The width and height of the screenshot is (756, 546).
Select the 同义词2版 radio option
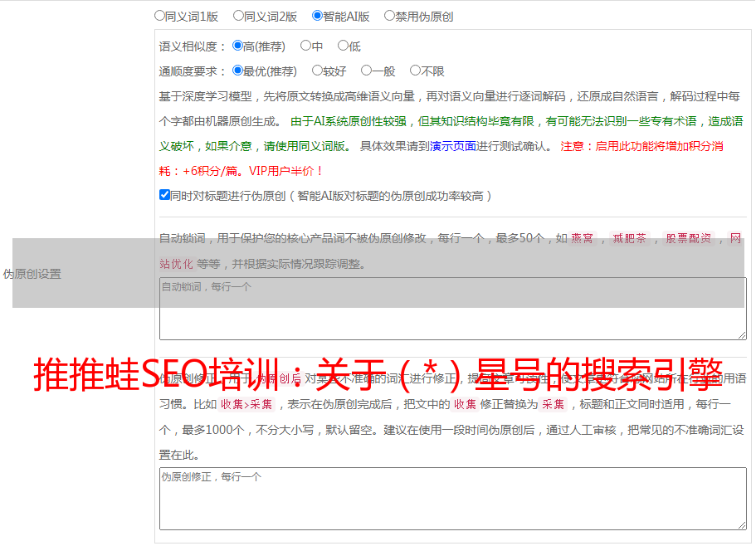coord(238,16)
